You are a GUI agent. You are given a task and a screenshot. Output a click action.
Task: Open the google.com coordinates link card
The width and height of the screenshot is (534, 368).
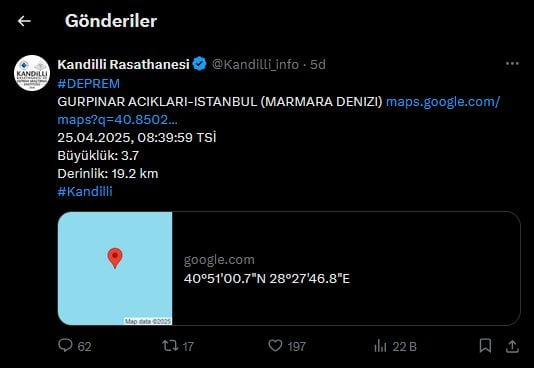tap(289, 268)
